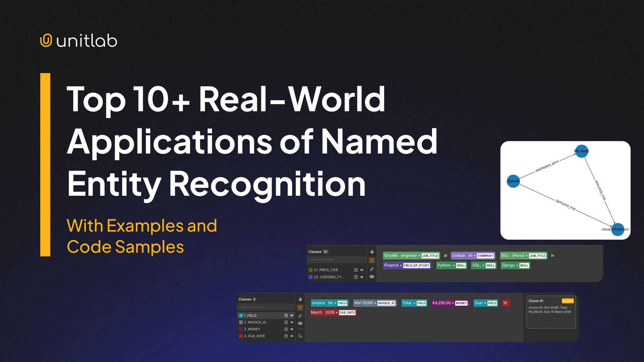The height and width of the screenshot is (362, 644).
Task: Select the hand tool in the invoice classes panel
Action: pyautogui.click(x=300, y=299)
